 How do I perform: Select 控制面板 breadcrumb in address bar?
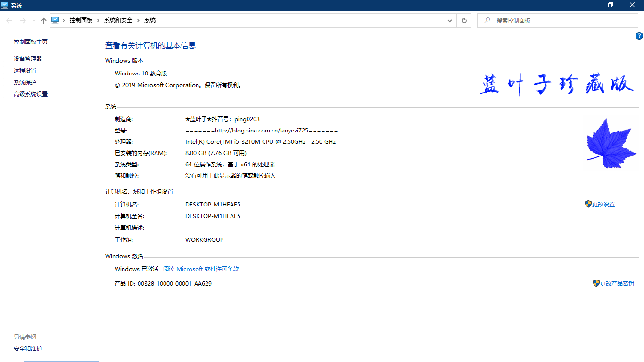coord(81,21)
